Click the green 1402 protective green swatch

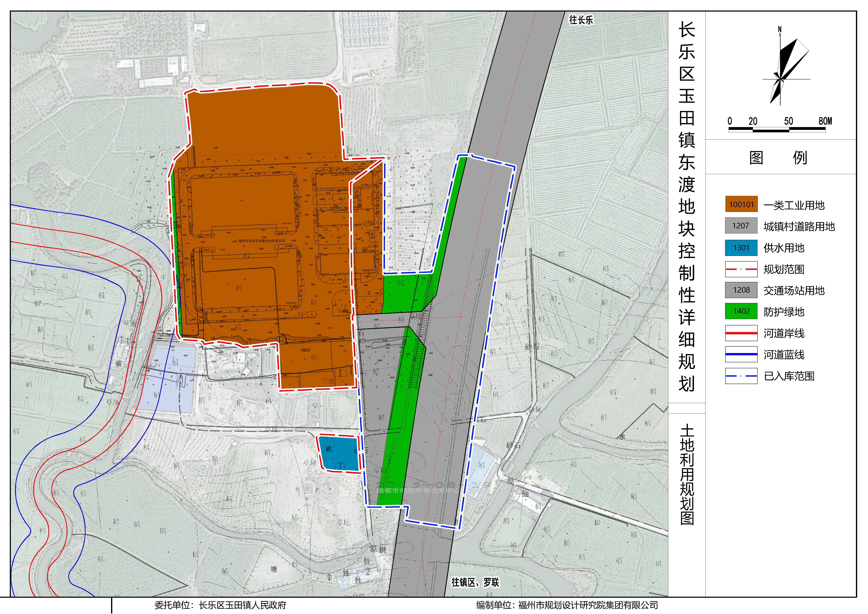tap(741, 311)
